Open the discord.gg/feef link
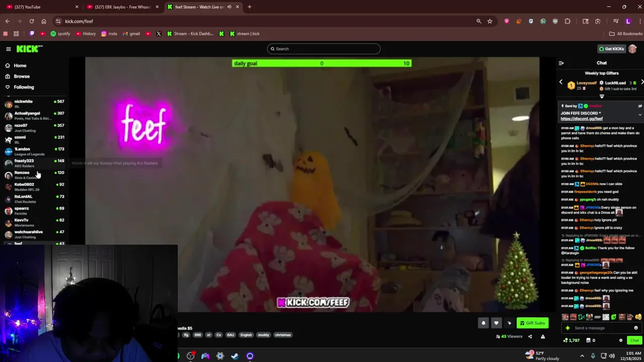 point(582,119)
